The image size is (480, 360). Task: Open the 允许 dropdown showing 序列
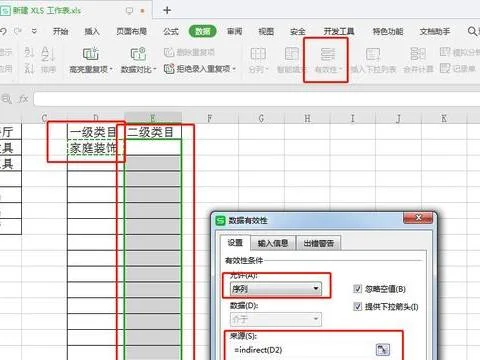(x=276, y=289)
